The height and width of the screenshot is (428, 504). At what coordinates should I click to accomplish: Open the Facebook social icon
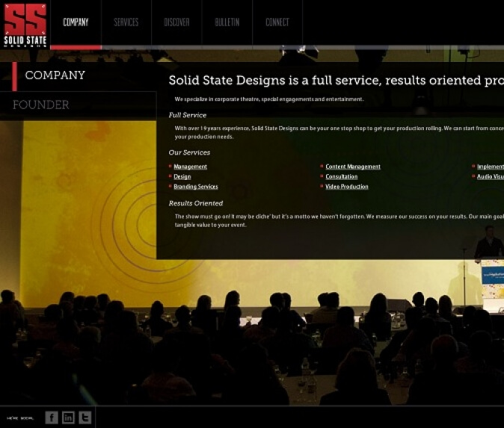52,418
